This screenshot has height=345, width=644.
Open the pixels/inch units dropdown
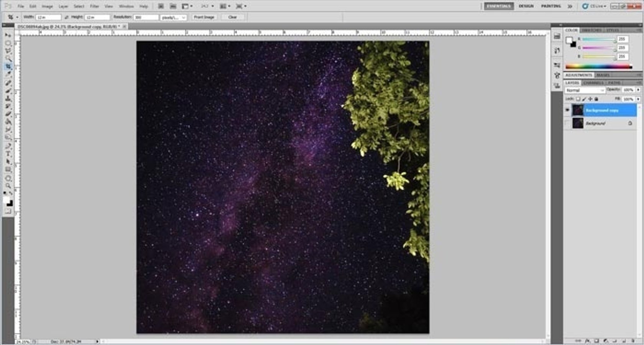(172, 17)
